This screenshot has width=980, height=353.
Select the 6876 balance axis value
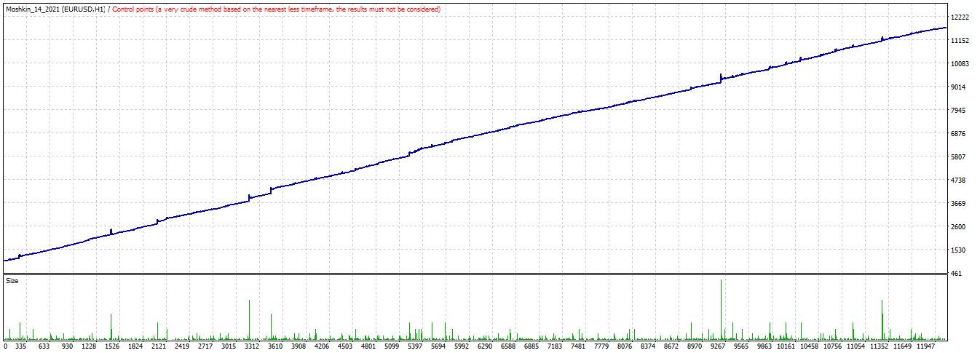click(x=958, y=134)
